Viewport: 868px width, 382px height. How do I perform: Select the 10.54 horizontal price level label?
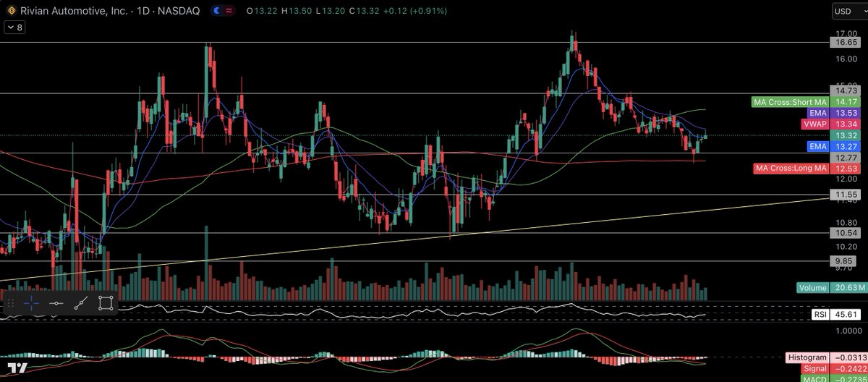[x=845, y=233]
